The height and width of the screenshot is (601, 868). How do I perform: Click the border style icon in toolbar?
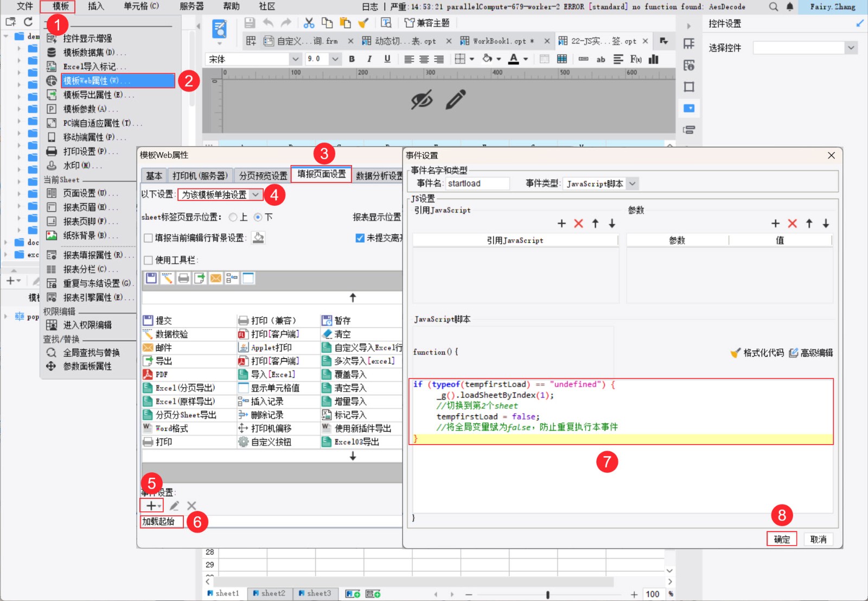460,59
